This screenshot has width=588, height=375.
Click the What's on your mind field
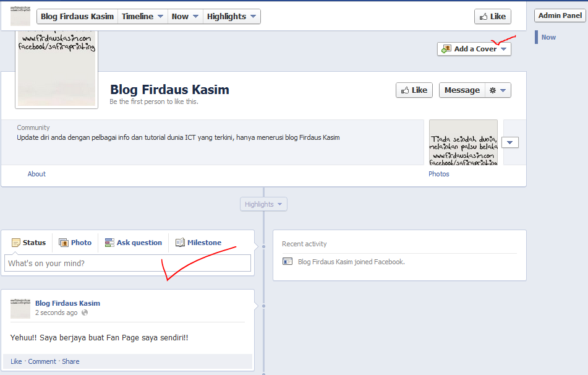point(127,263)
